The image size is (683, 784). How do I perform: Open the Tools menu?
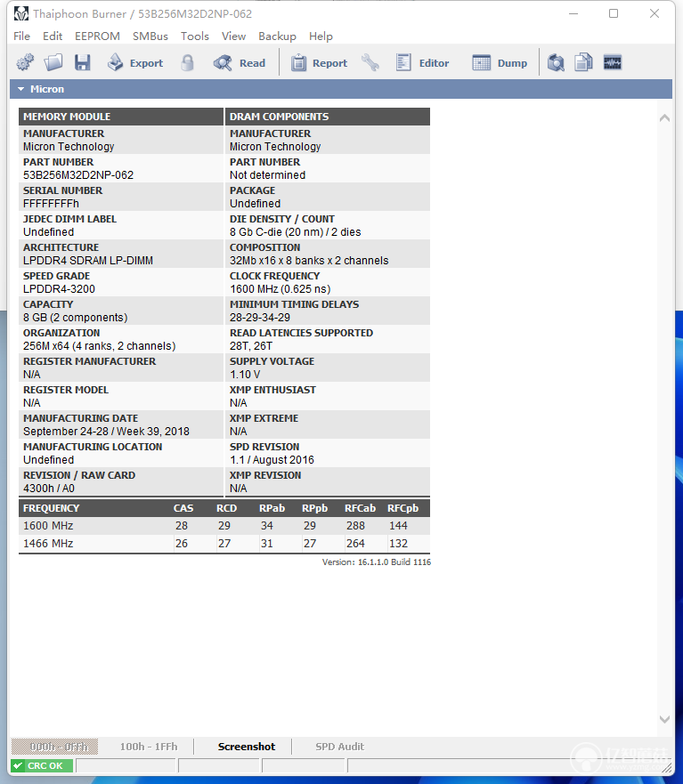point(195,36)
